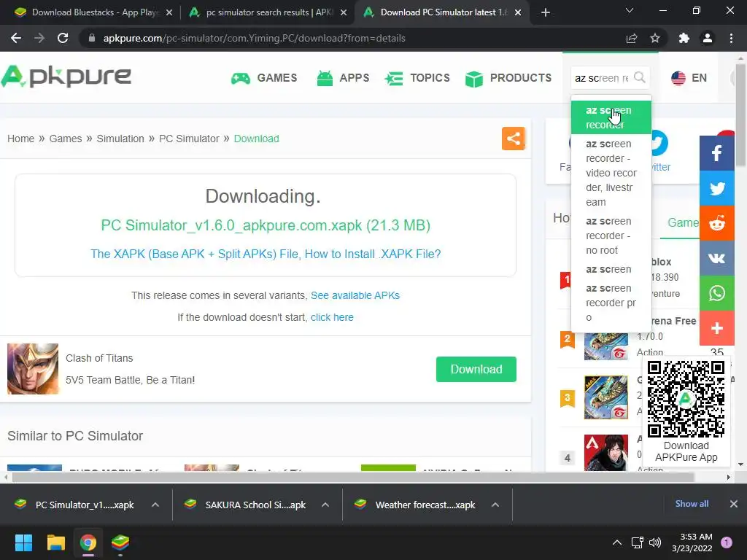Share via the VK sidebar button
The image size is (747, 560).
pos(716,258)
